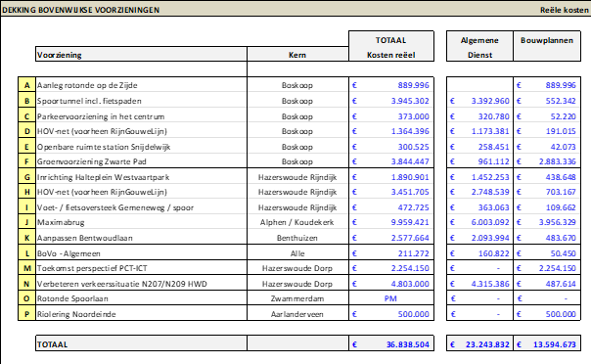The image size is (591, 364).
Task: Select total cost value 889.996 for row A
Action: (391, 85)
